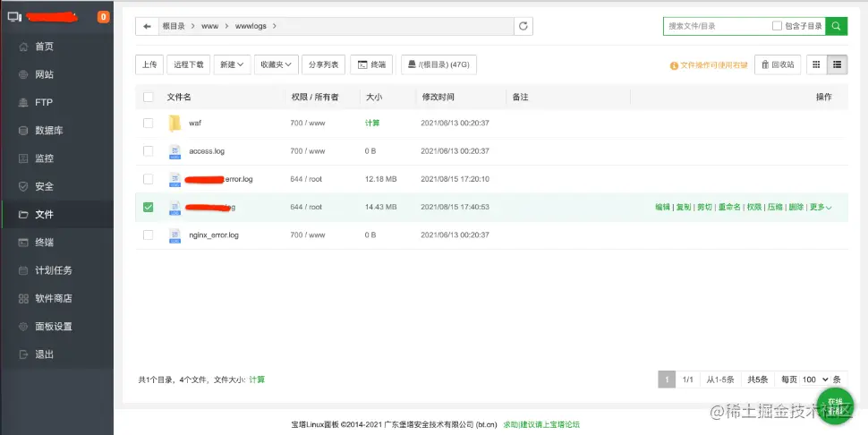The image size is (868, 435).
Task: Check the 12.18 MB error.log checkbox
Action: pos(148,179)
